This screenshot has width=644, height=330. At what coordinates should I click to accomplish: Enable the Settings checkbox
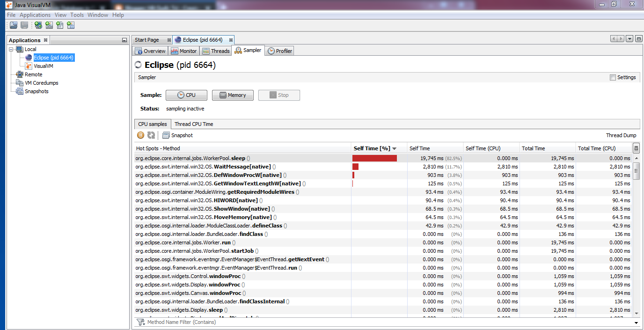click(612, 77)
